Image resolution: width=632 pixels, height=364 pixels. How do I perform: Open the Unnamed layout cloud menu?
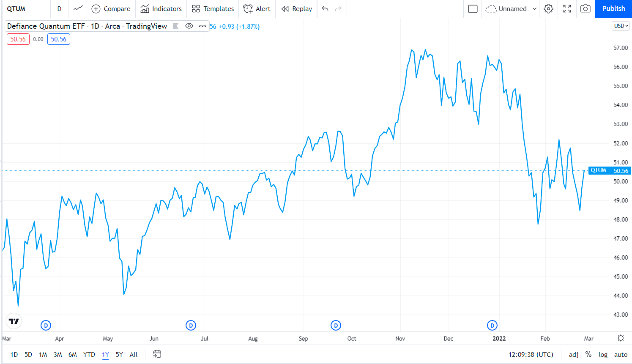pos(506,8)
